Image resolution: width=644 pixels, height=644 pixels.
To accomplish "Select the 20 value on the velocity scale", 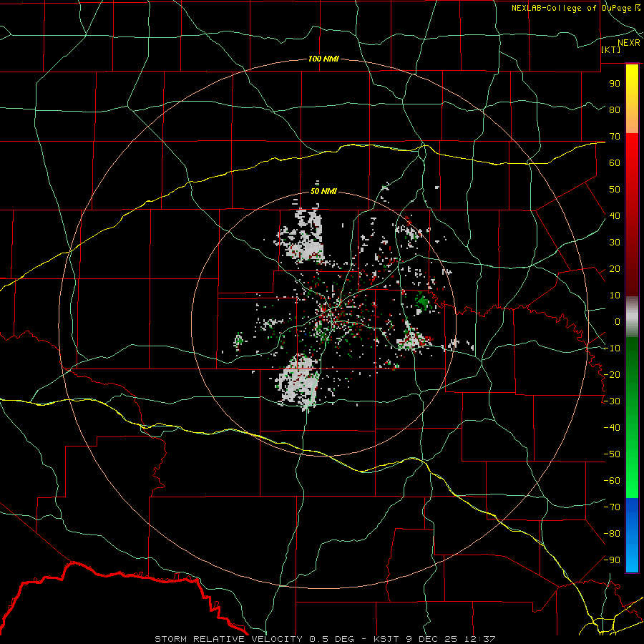I will pos(615,268).
